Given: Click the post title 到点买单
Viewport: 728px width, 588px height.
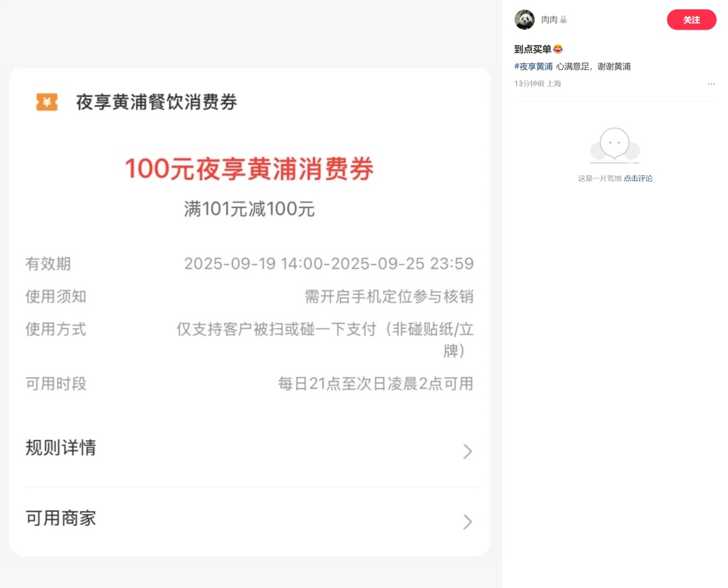Looking at the screenshot, I should coord(533,49).
